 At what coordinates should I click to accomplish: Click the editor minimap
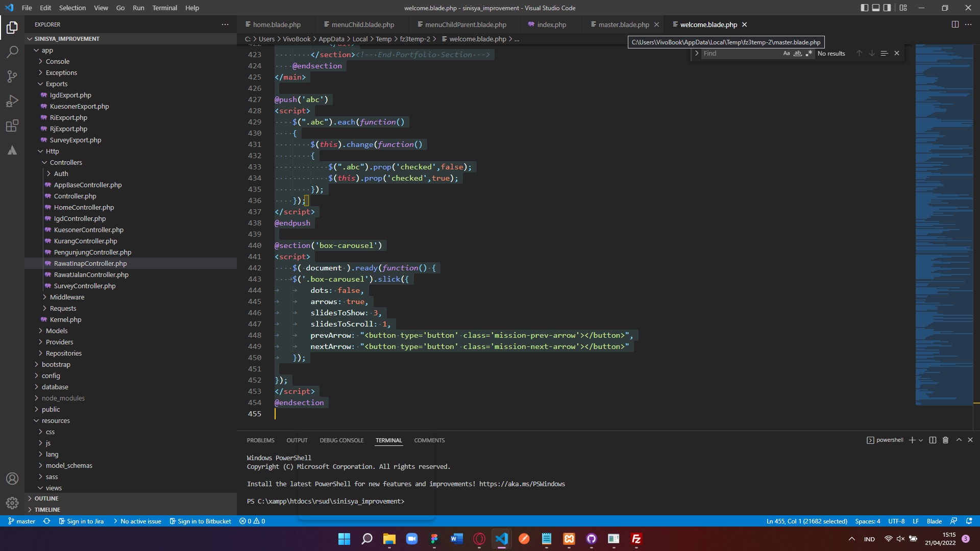[x=944, y=224]
